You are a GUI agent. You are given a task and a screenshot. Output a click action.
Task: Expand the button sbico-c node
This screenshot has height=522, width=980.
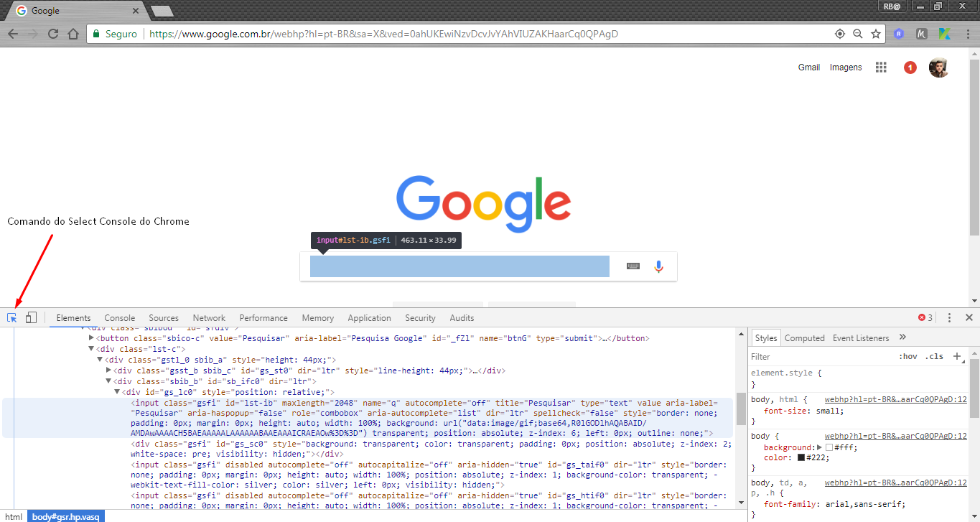click(x=91, y=338)
